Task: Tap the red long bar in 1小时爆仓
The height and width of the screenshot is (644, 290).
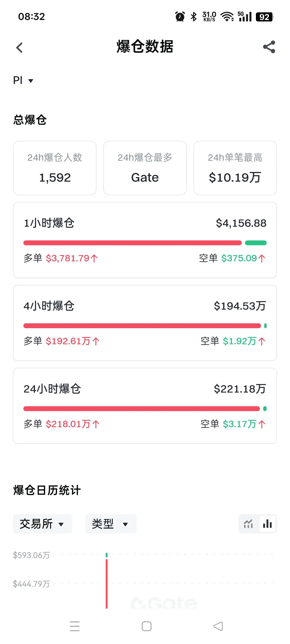Action: 132,243
